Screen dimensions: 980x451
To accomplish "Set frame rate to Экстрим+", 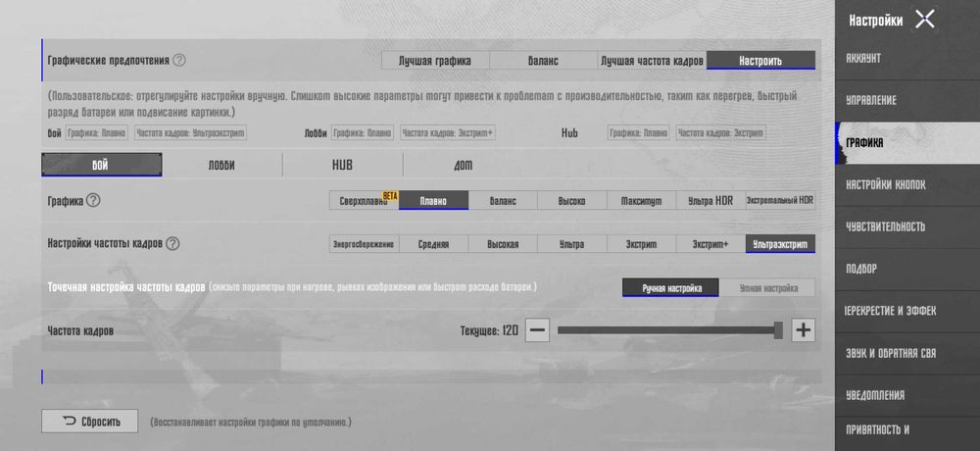I will pos(710,244).
